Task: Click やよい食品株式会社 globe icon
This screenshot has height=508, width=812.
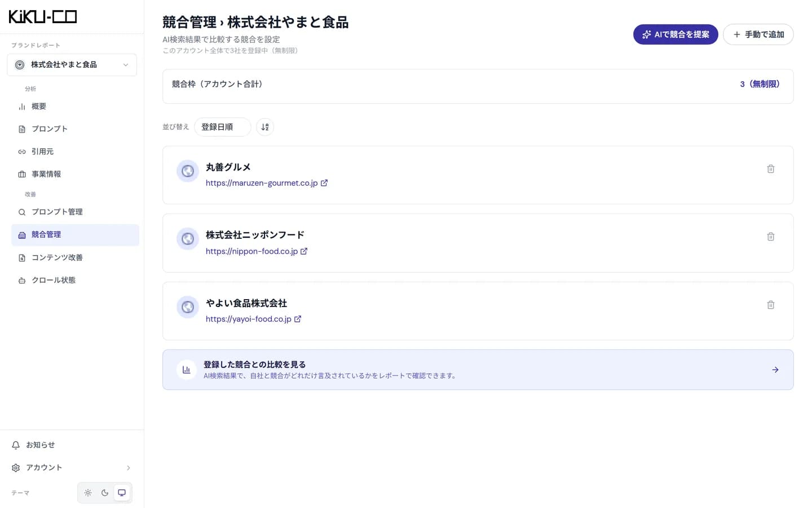Action: click(188, 307)
